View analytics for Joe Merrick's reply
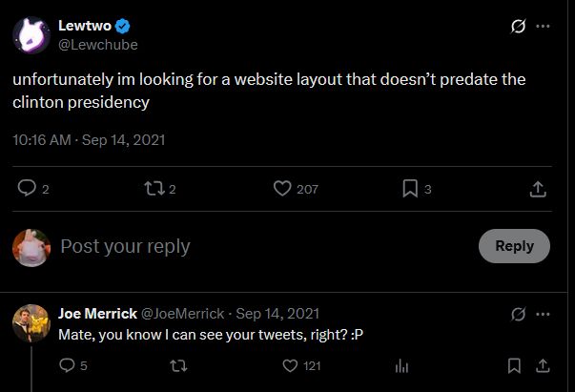 coord(401,366)
